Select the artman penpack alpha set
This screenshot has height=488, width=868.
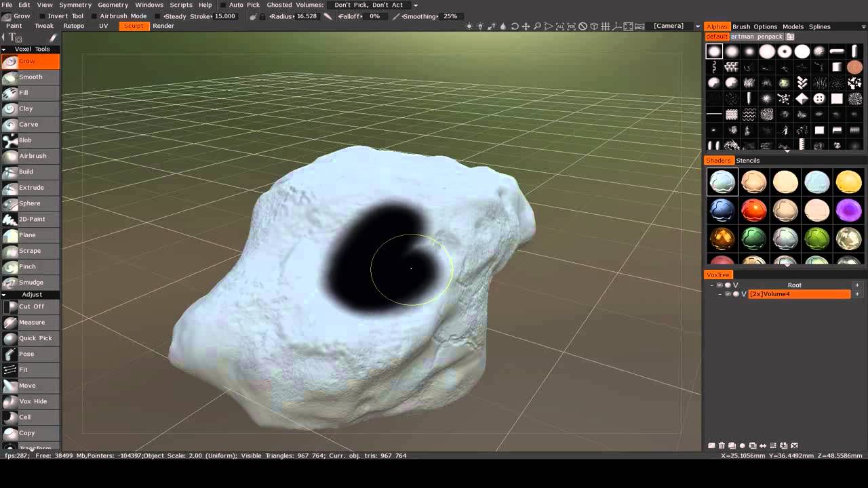point(757,37)
